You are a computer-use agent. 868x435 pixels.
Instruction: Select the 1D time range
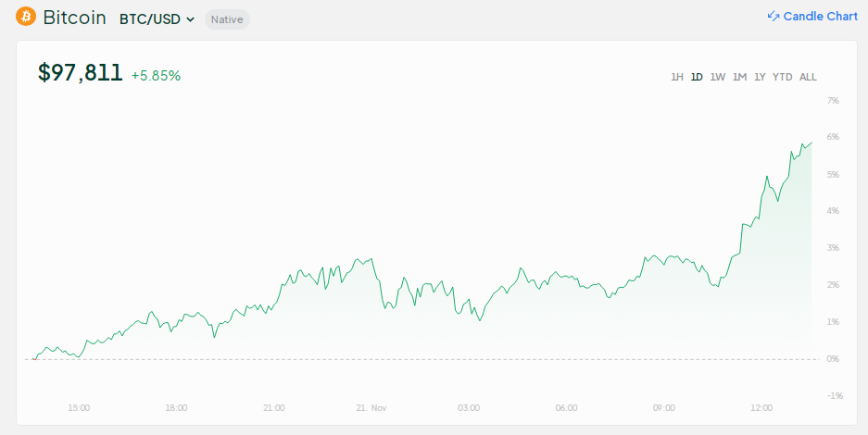697,77
